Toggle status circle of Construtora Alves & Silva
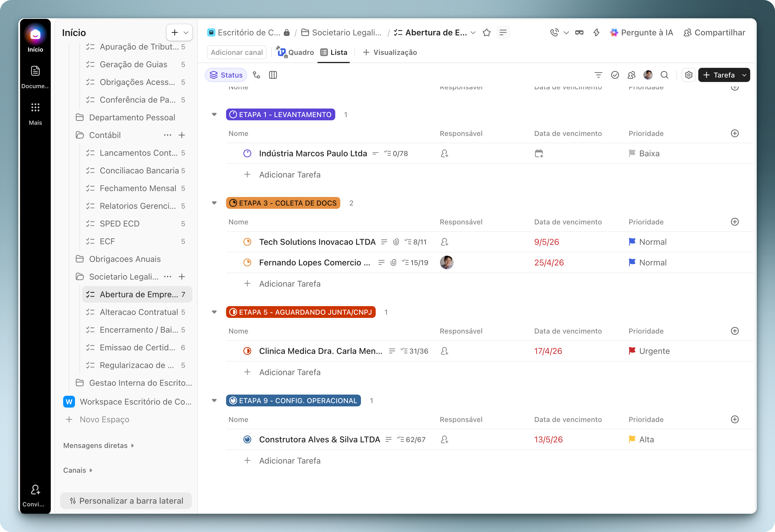The image size is (775, 532). tap(247, 440)
